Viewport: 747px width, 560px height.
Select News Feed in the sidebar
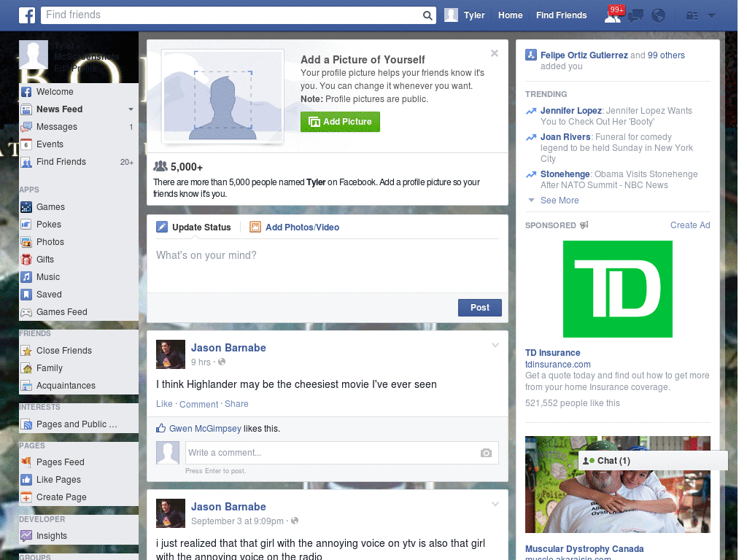tap(60, 109)
